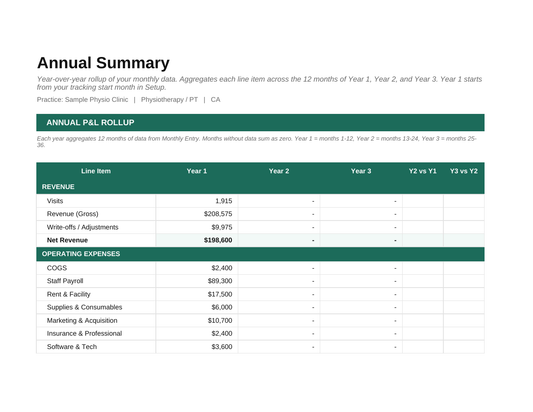Viewport: 533px width, 412px height.
Task: Select the Y2 vs Y1 column header
Action: click(x=423, y=171)
